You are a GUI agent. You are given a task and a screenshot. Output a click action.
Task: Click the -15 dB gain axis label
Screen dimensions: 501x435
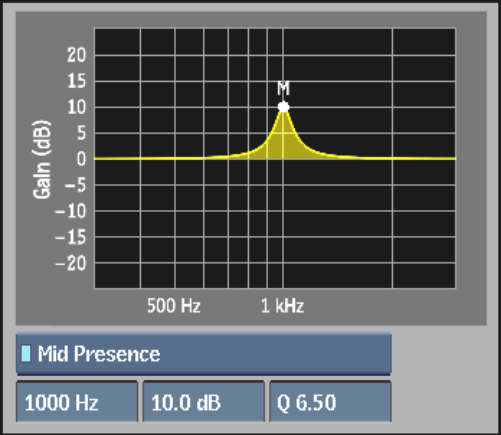70,237
